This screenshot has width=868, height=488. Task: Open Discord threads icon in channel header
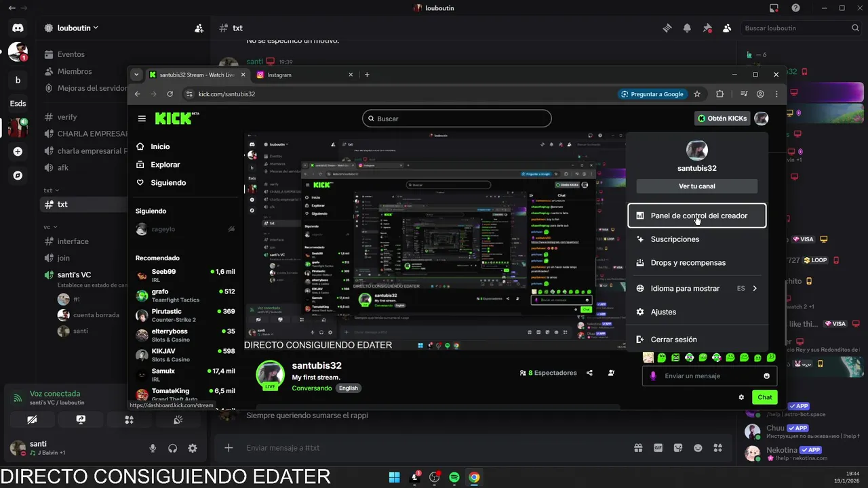(667, 28)
